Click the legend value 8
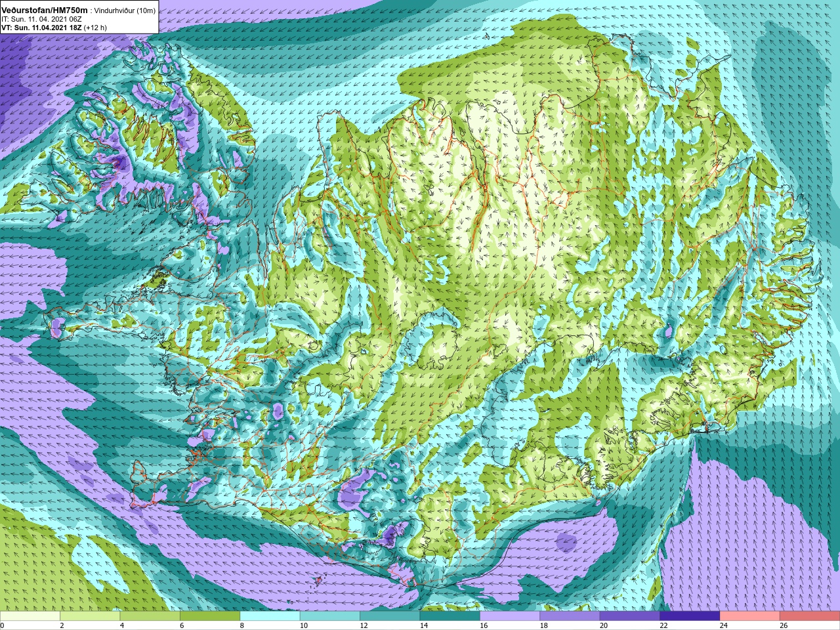The height and width of the screenshot is (630, 840). pyautogui.click(x=242, y=625)
